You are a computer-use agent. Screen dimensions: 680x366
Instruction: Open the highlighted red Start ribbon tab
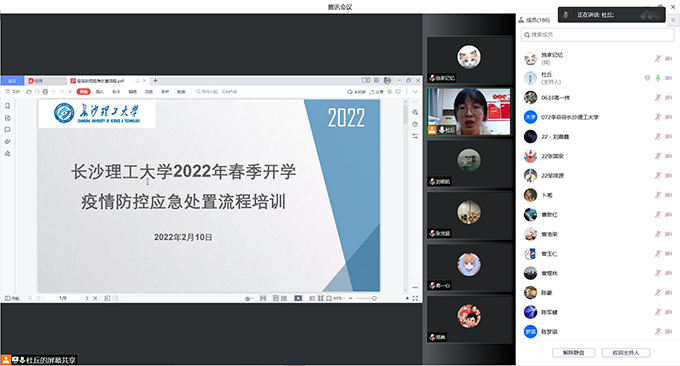[83, 92]
